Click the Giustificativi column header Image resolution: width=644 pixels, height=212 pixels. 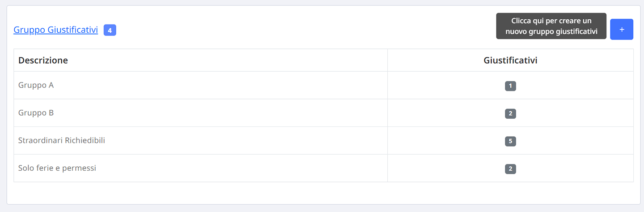510,60
